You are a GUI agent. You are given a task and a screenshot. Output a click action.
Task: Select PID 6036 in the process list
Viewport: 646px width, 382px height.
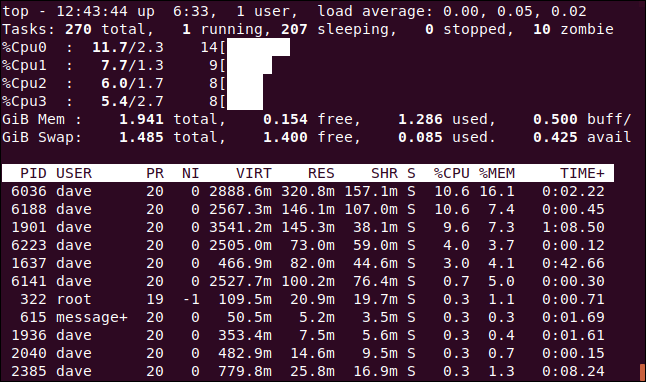(x=29, y=191)
